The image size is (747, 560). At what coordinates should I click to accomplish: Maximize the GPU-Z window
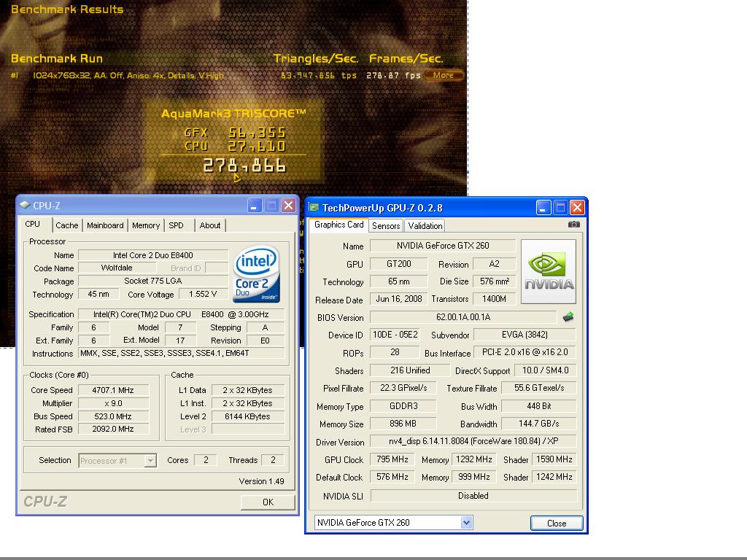coord(560,208)
